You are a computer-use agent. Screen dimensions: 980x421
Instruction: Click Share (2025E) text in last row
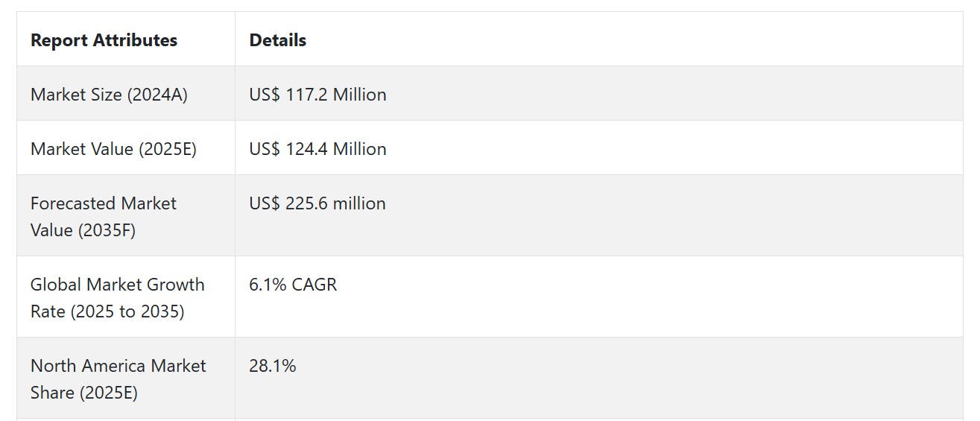(84, 393)
